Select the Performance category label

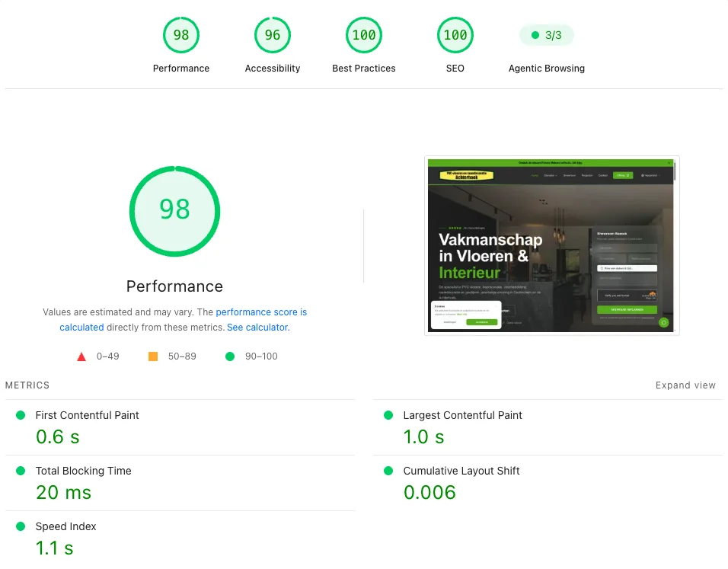click(x=181, y=69)
